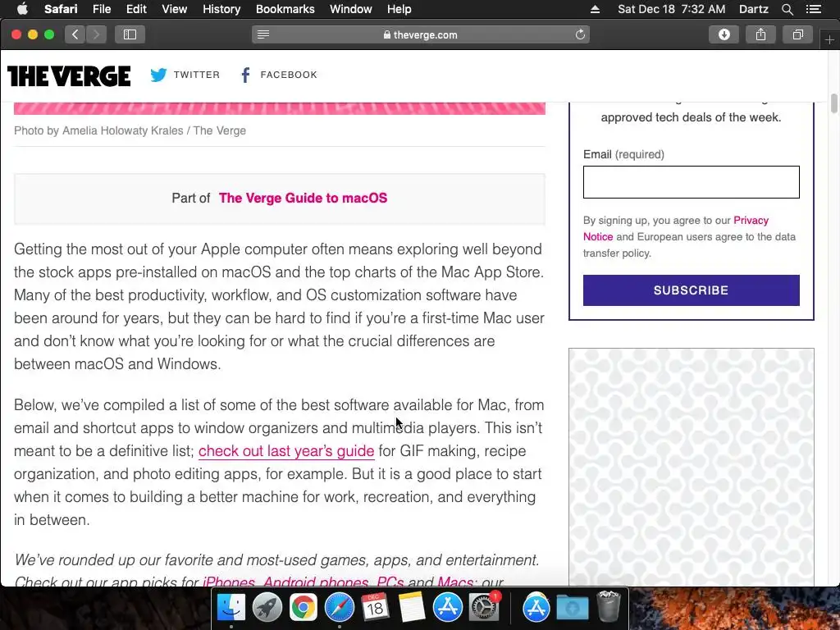Click the advertisement placeholder in sidebar

(691, 467)
